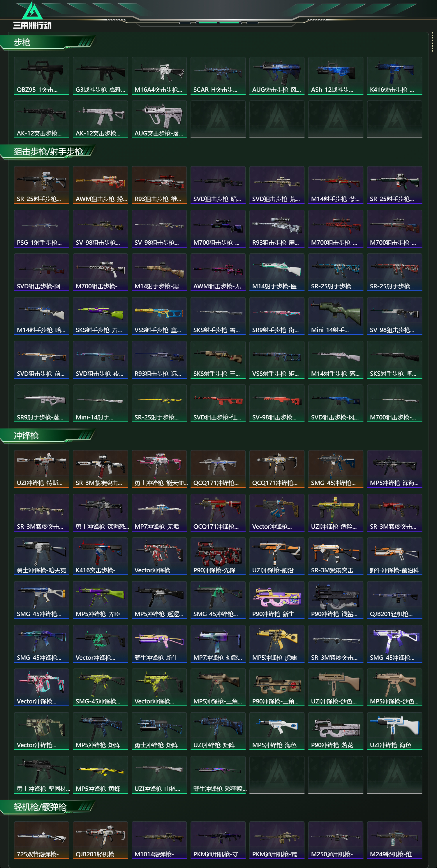Click the scrollbar dots at top right
437x868 pixels.
click(x=432, y=43)
